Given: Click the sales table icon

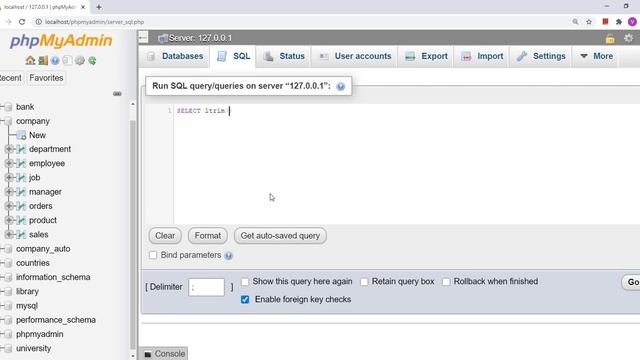Looking at the screenshot, I should 21,235.
